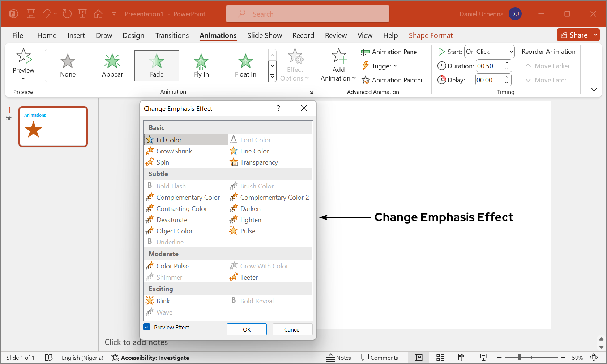Open the Start timing dropdown
The height and width of the screenshot is (364, 607).
[490, 52]
